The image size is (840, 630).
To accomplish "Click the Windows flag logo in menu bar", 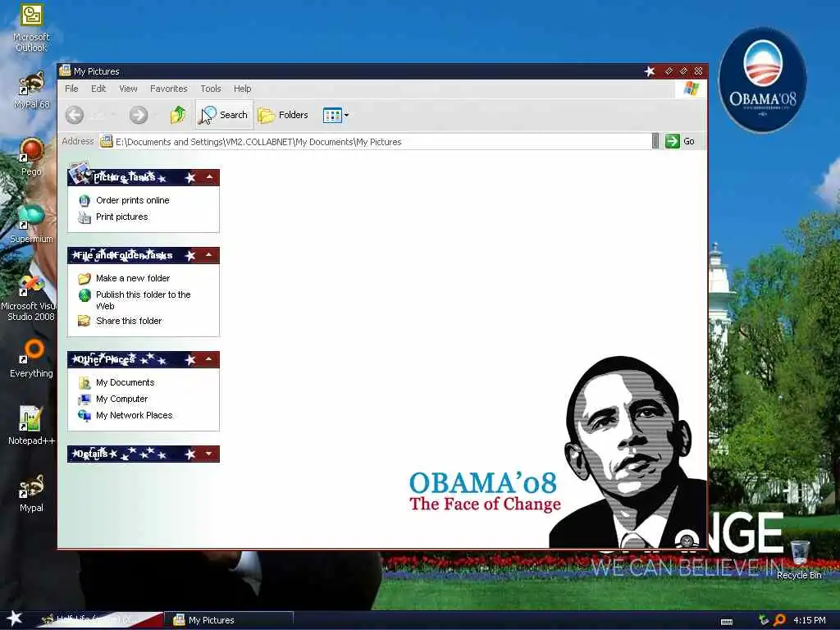I will 692,89.
